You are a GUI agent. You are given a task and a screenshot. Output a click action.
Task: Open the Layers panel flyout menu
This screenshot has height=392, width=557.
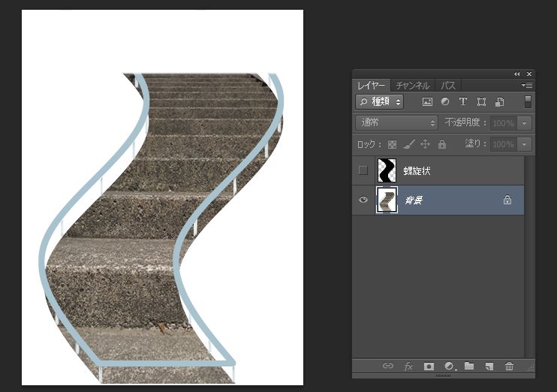coord(528,86)
